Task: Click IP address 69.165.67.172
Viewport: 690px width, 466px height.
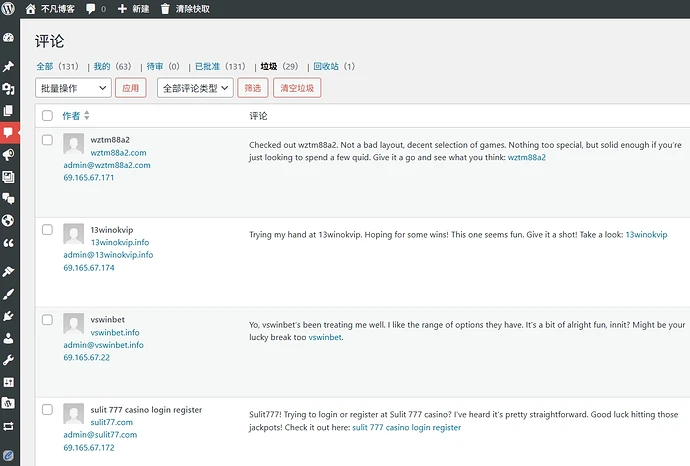Action: pos(89,448)
